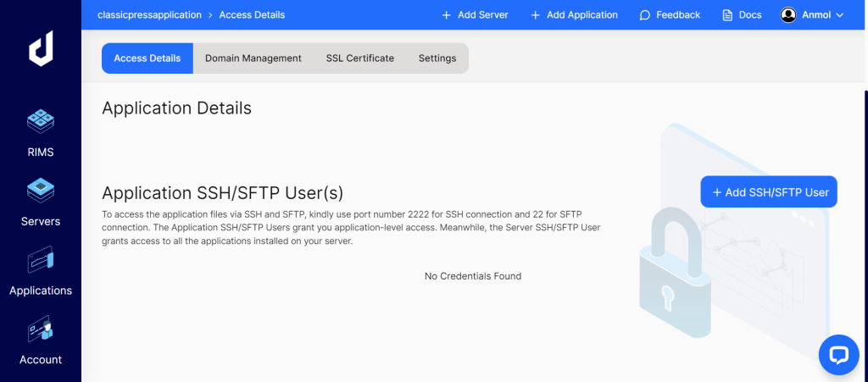Expand the Anmol user dropdown chevron
The height and width of the screenshot is (382, 868).
(840, 15)
